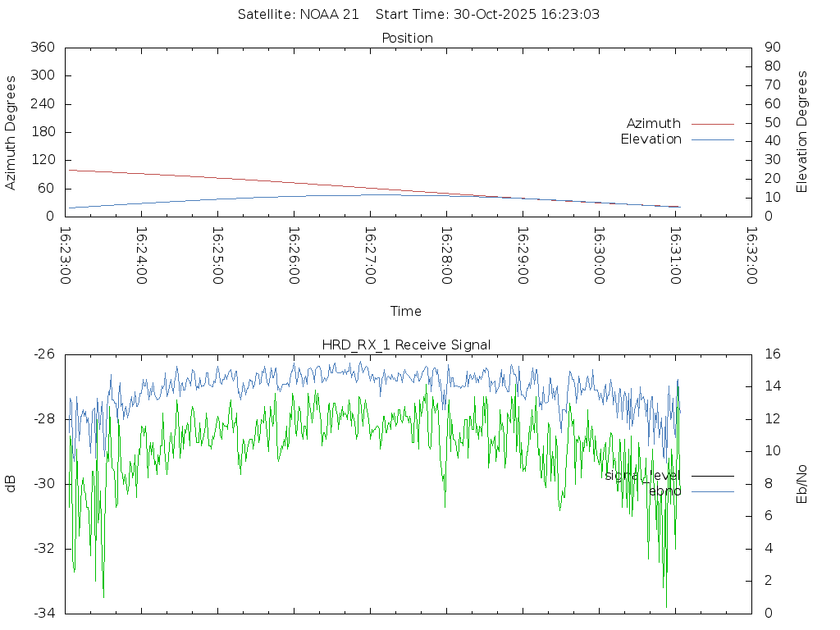
Task: Click the Elevation Degrees axis label
Action: (802, 131)
